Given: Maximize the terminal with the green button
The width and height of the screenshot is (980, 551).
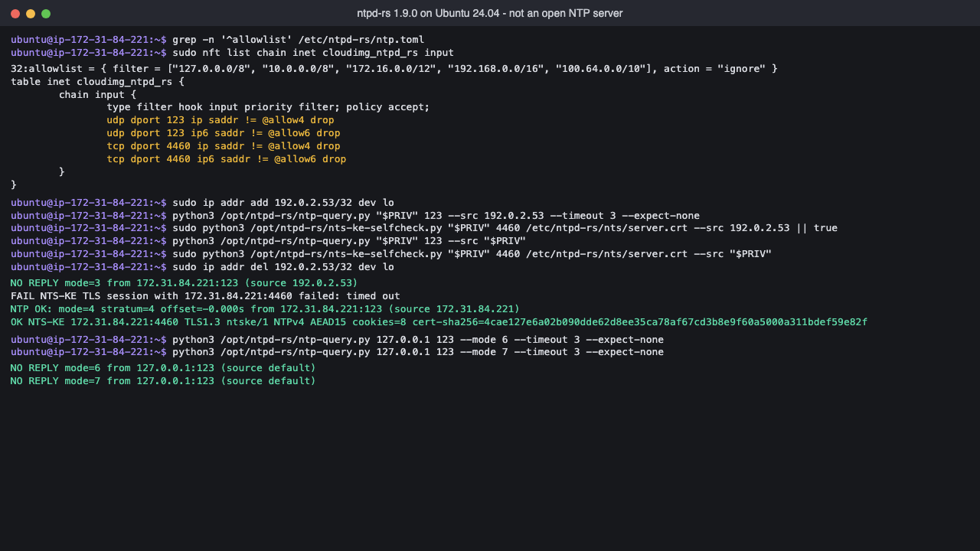Looking at the screenshot, I should [46, 14].
